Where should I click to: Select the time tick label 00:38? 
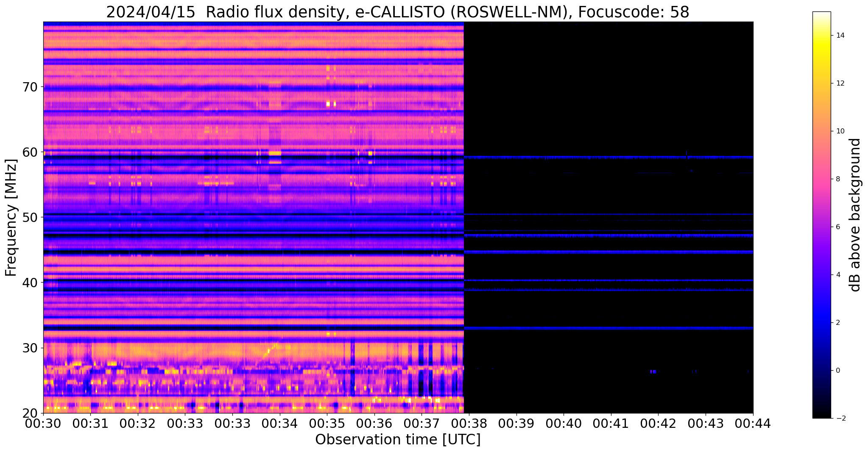[x=469, y=424]
